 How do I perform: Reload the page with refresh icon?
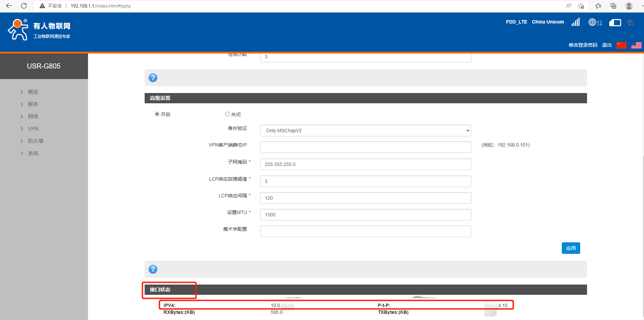[24, 6]
